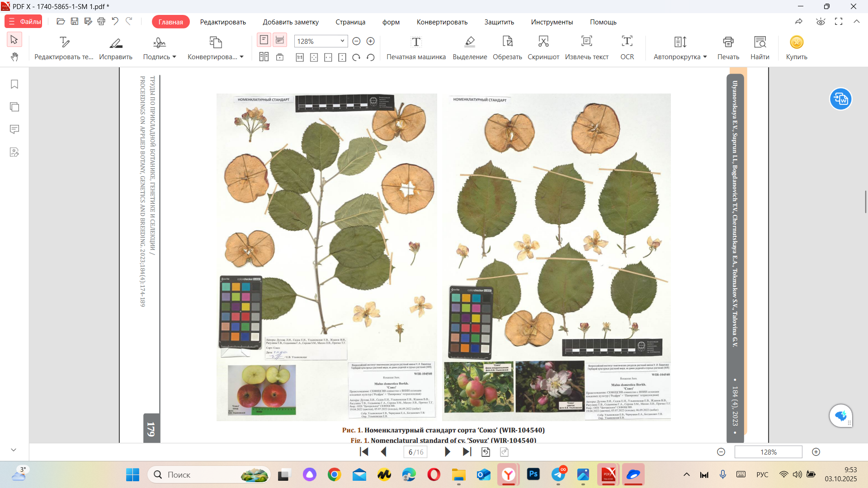This screenshot has height=488, width=868.
Task: Toggle continuous scrolling mode
Action: 280,40
